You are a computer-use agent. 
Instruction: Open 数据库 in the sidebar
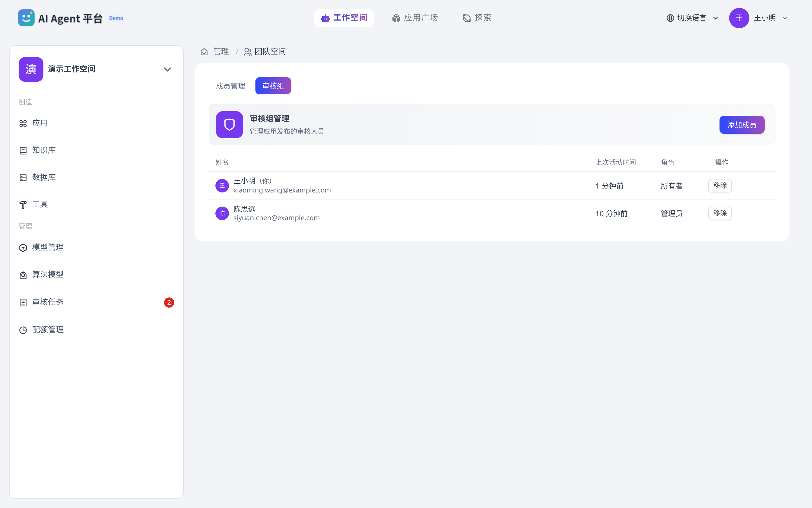tap(97, 178)
